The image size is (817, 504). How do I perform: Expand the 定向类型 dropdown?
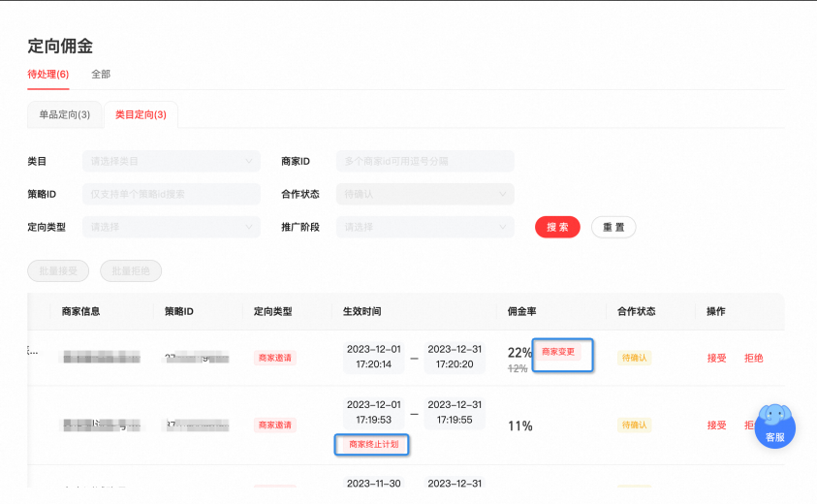172,227
